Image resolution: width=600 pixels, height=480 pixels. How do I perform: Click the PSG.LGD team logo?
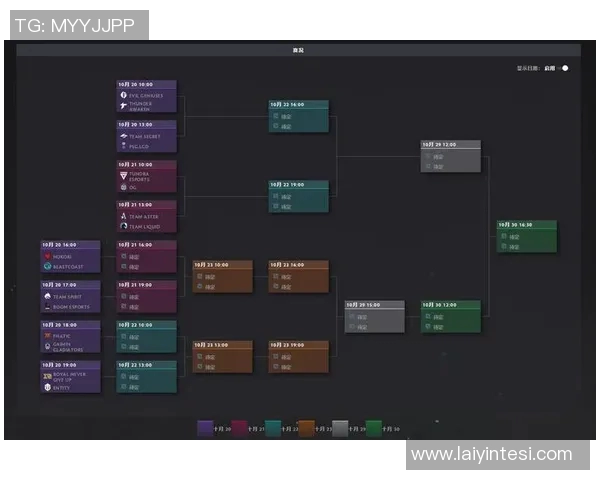pyautogui.click(x=124, y=146)
